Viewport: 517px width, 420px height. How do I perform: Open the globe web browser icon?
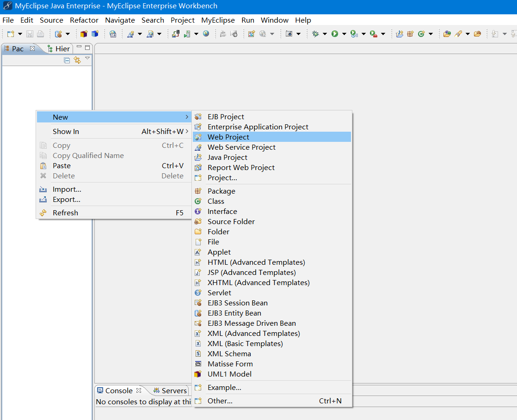pyautogui.click(x=206, y=34)
